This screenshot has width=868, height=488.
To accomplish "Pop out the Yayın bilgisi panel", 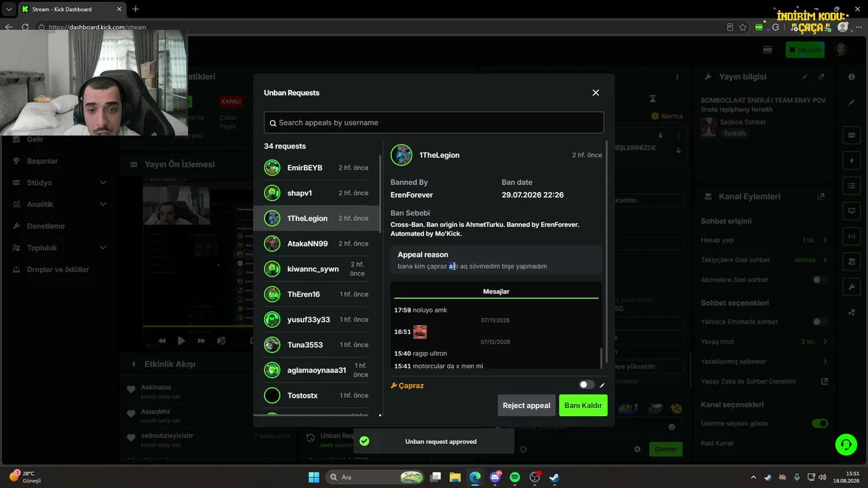I will click(x=821, y=77).
